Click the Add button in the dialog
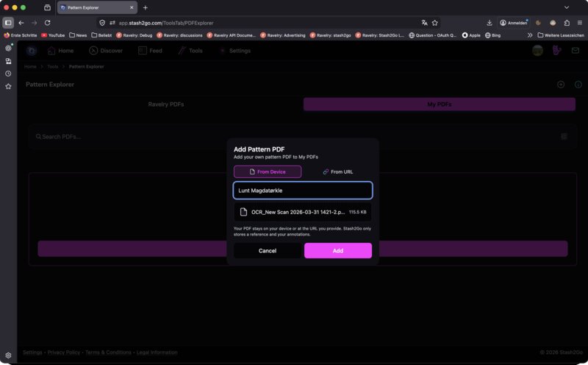 click(x=337, y=251)
